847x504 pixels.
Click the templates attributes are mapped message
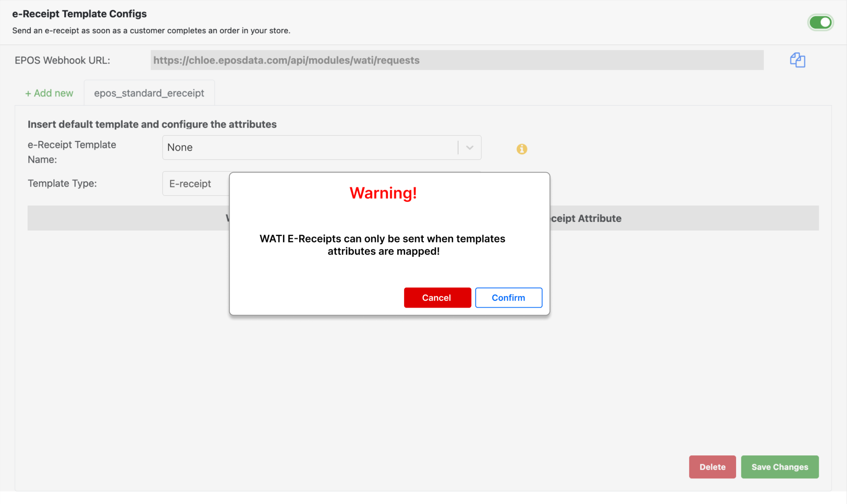click(x=383, y=245)
